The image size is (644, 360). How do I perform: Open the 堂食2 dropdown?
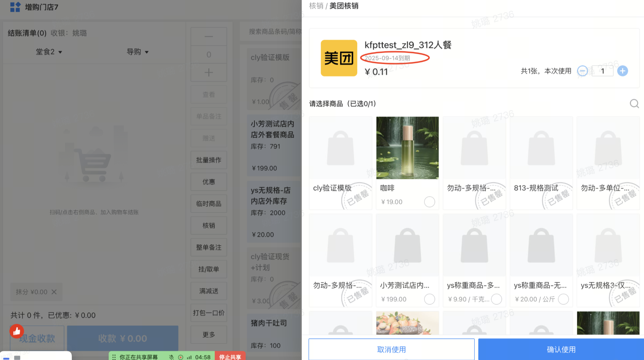tap(49, 52)
